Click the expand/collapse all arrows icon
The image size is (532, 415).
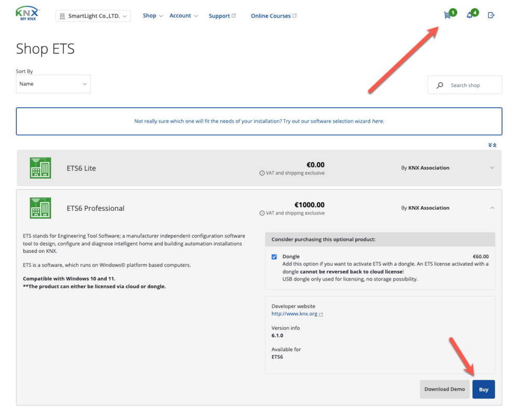tap(493, 145)
